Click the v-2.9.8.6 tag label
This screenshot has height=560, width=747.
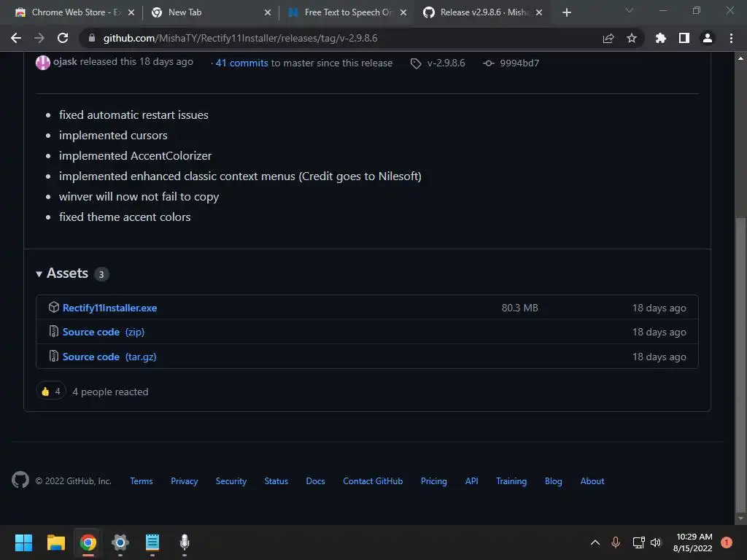click(x=438, y=63)
